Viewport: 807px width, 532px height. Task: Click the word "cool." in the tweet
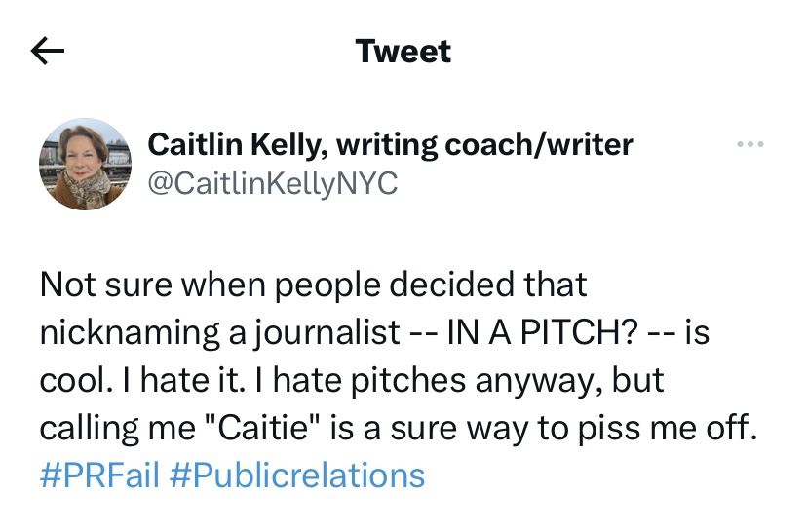pos(74,379)
